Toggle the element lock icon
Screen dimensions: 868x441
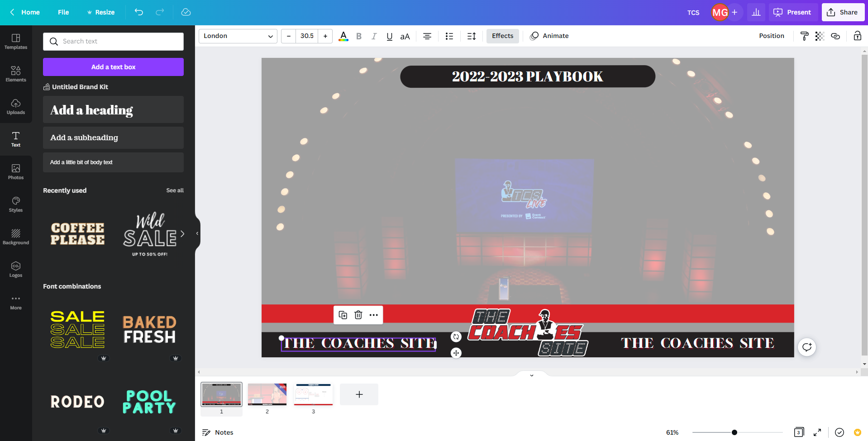(857, 36)
